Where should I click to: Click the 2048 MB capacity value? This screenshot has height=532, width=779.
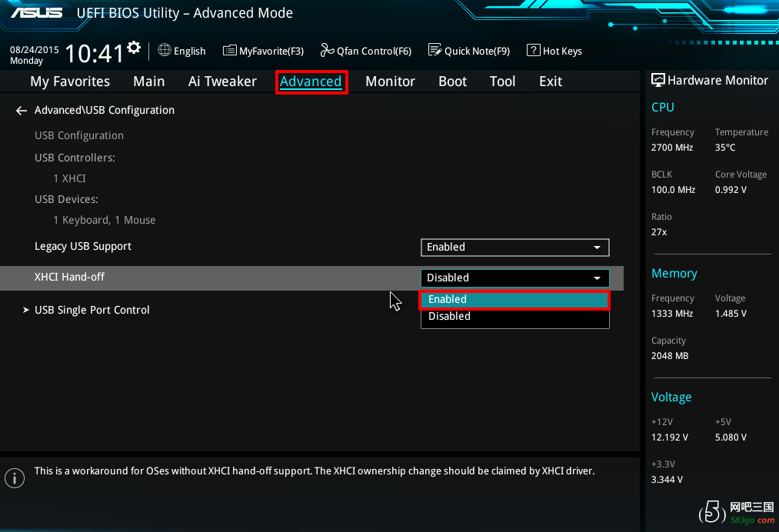670,356
